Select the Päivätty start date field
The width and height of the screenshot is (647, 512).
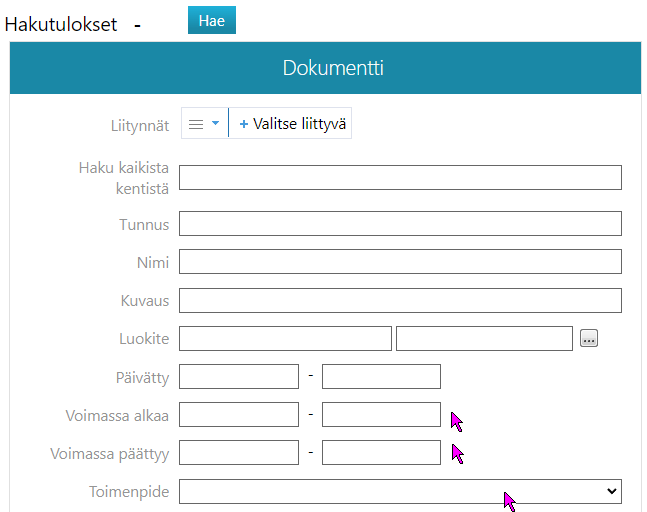[x=239, y=377]
